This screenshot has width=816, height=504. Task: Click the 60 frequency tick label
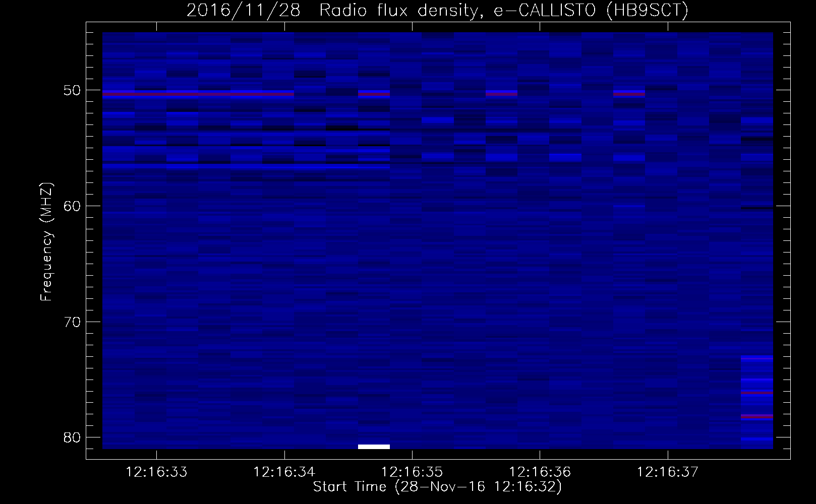pos(72,206)
